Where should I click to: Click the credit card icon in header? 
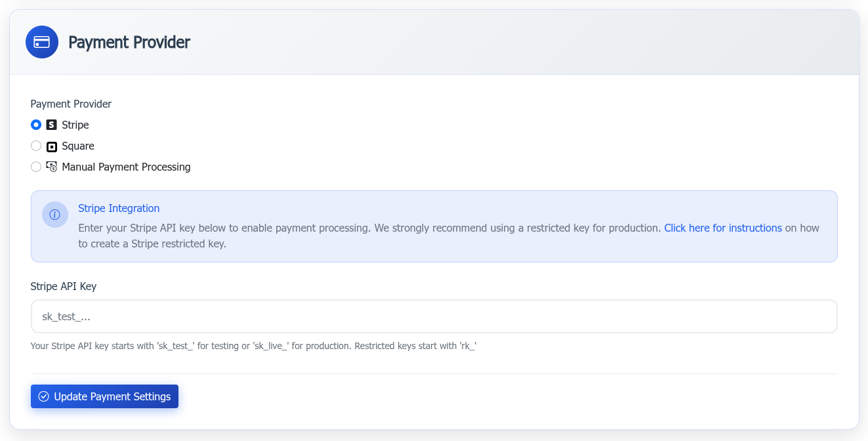coord(42,42)
